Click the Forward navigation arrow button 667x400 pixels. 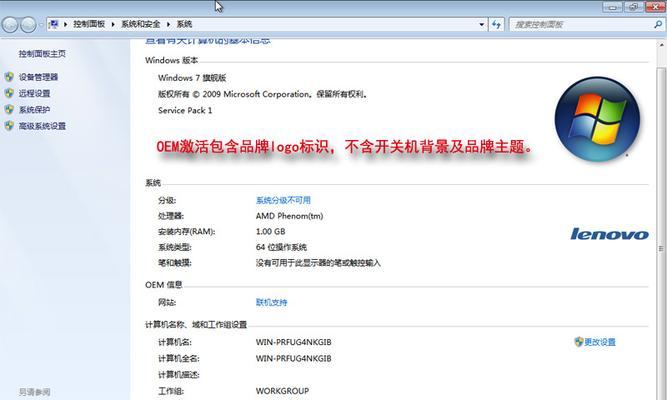[28, 25]
